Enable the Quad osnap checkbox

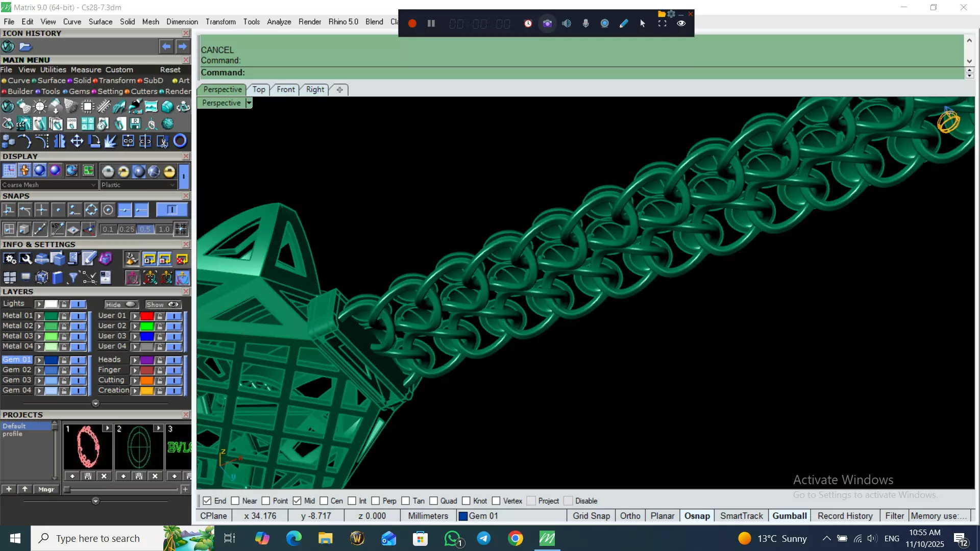point(433,501)
